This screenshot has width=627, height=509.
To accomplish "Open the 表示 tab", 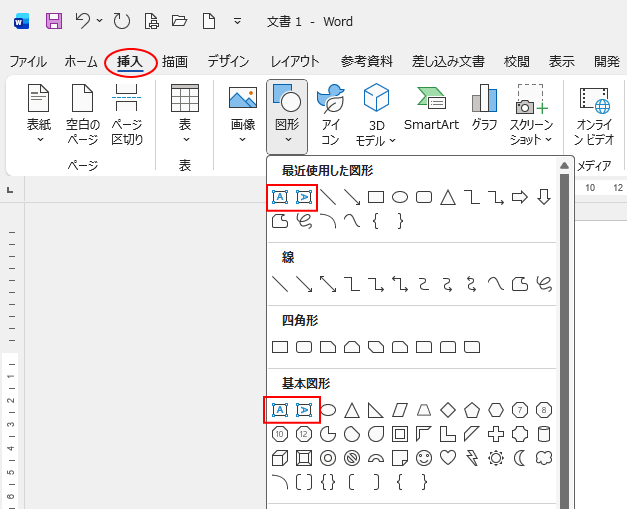I will click(x=561, y=62).
